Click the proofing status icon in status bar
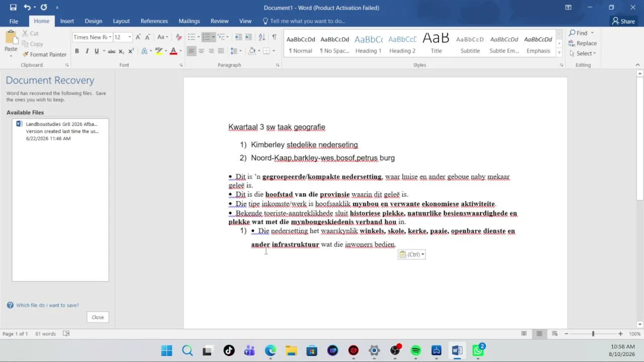 (x=66, y=334)
